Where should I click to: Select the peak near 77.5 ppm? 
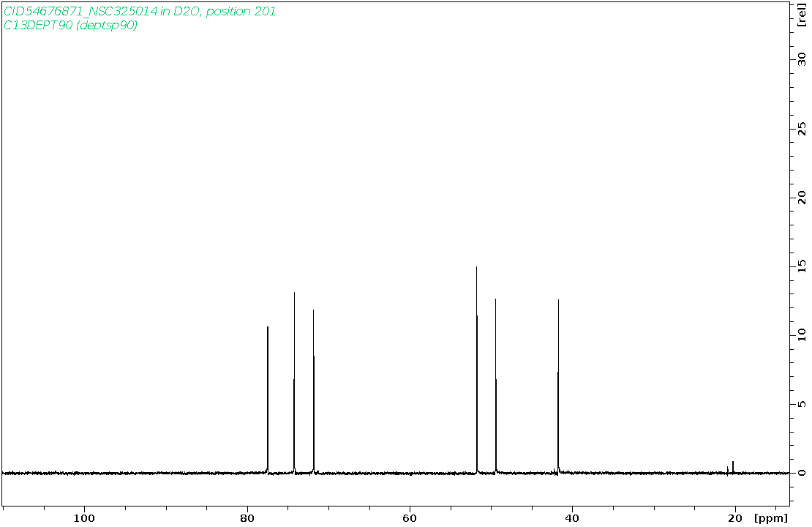pos(268,399)
